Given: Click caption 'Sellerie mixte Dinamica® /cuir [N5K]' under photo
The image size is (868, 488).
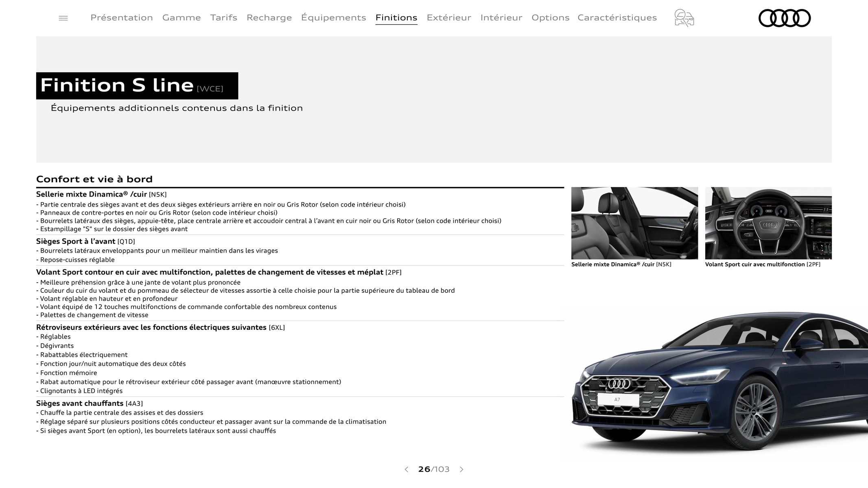Looking at the screenshot, I should (621, 264).
